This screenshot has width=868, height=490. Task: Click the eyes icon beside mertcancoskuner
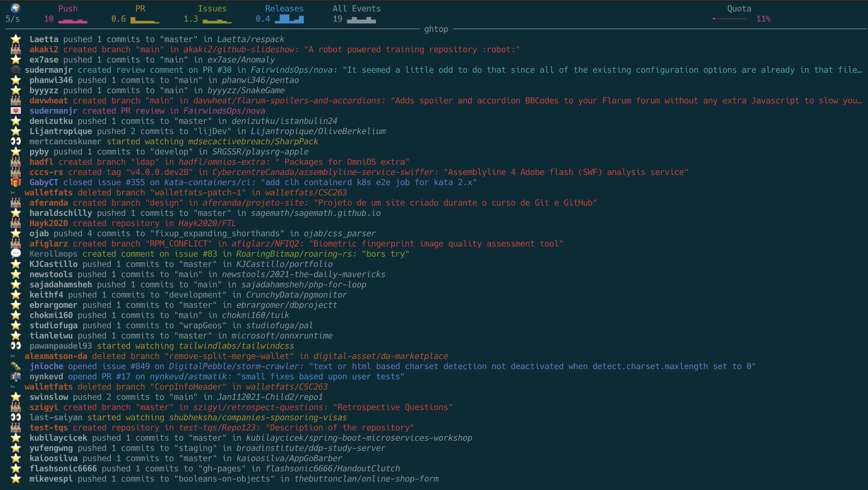16,142
